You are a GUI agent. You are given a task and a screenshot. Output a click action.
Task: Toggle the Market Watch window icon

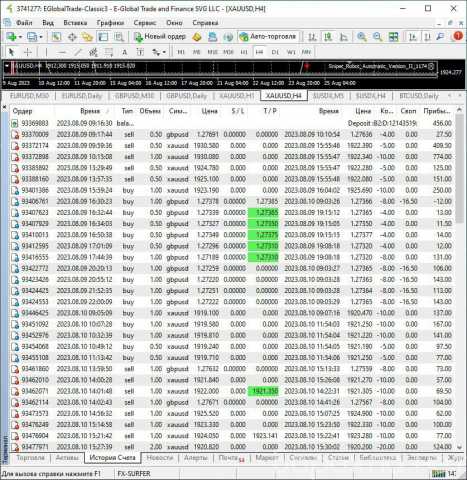tap(56, 37)
